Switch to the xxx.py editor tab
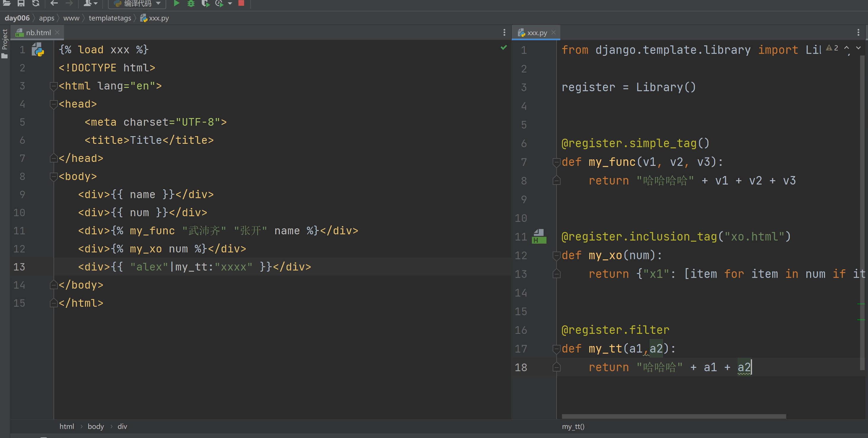This screenshot has height=438, width=868. coord(536,33)
